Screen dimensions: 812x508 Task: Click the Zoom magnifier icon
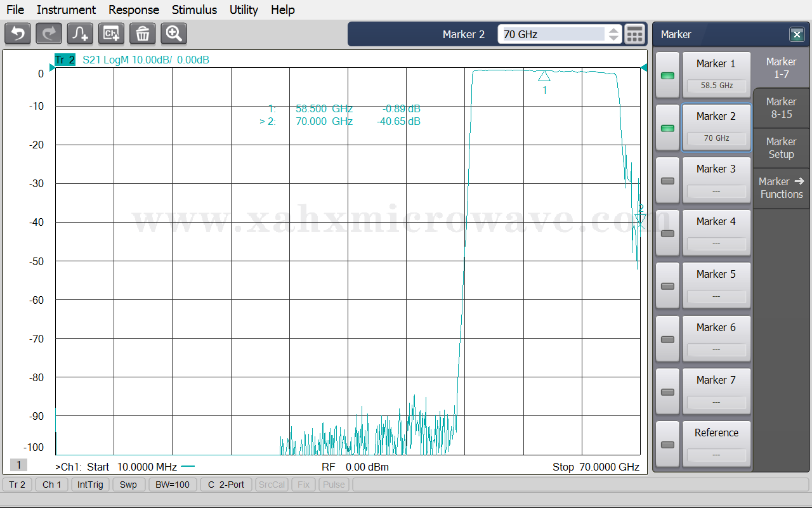(x=173, y=34)
